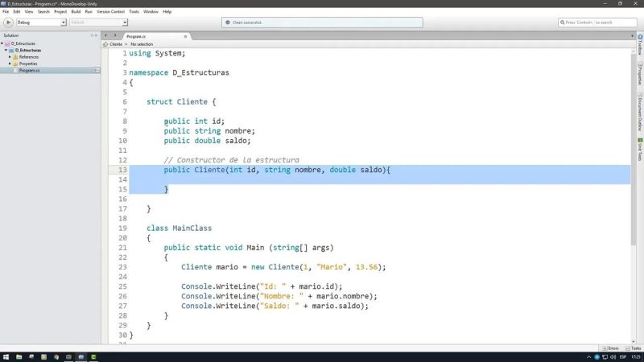
Task: Open the Help menu
Action: (x=167, y=12)
